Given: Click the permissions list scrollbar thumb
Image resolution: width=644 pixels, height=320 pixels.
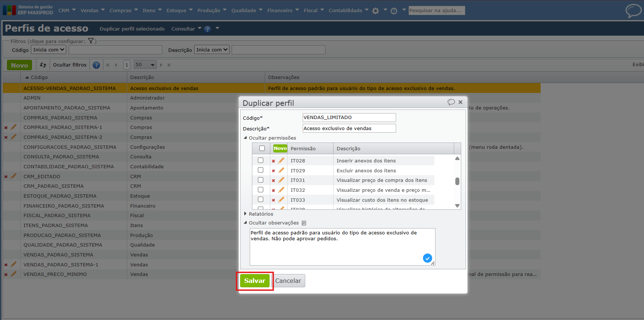Looking at the screenshot, I should tap(457, 181).
